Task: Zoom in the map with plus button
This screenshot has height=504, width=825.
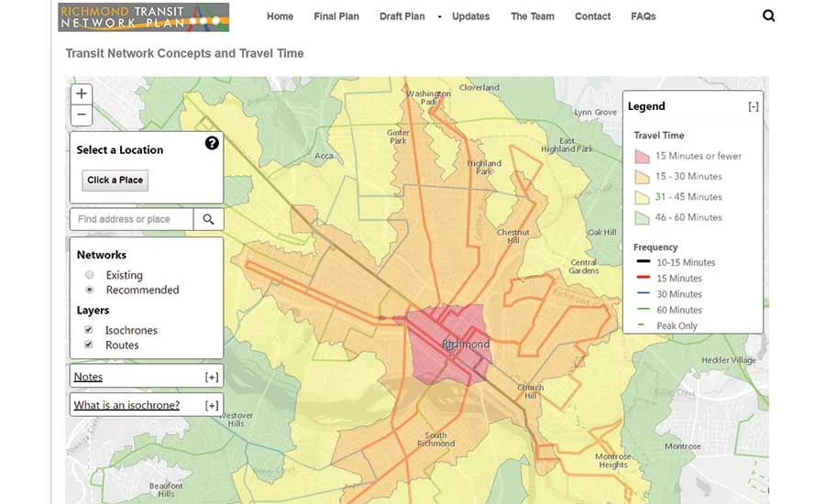Action: click(x=82, y=93)
